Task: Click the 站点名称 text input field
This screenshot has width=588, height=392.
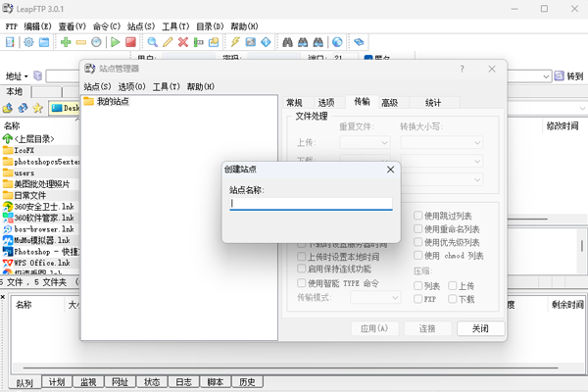Action: (311, 204)
